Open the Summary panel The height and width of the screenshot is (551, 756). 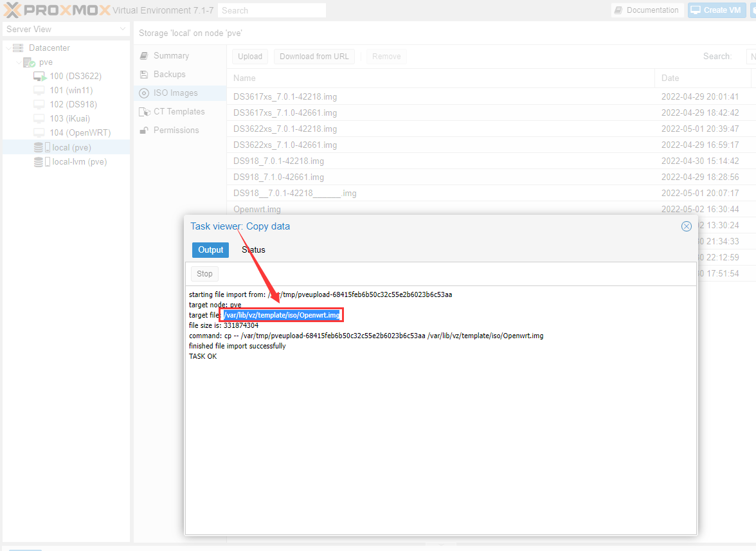[171, 56]
